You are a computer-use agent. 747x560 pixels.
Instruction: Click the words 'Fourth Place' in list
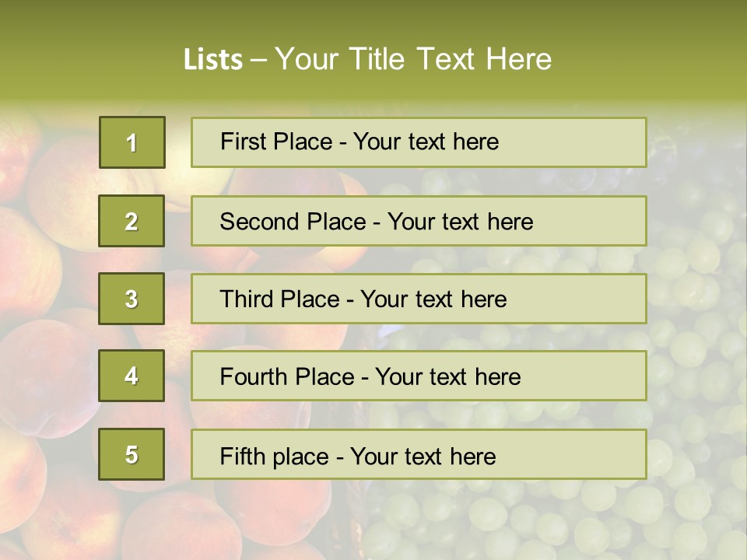[x=287, y=376]
